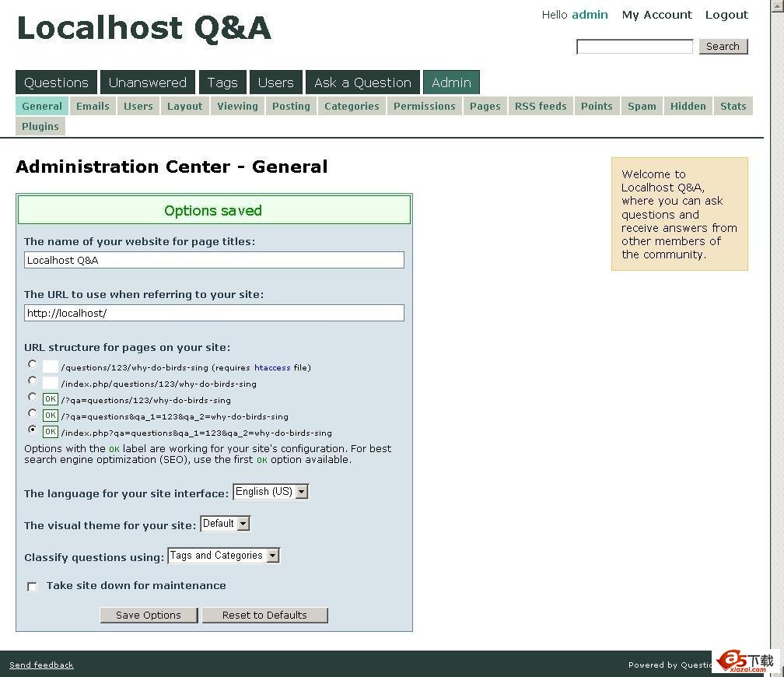Tick Take site down for maintenance checkbox
Screen dimensions: 784x677
[32, 587]
